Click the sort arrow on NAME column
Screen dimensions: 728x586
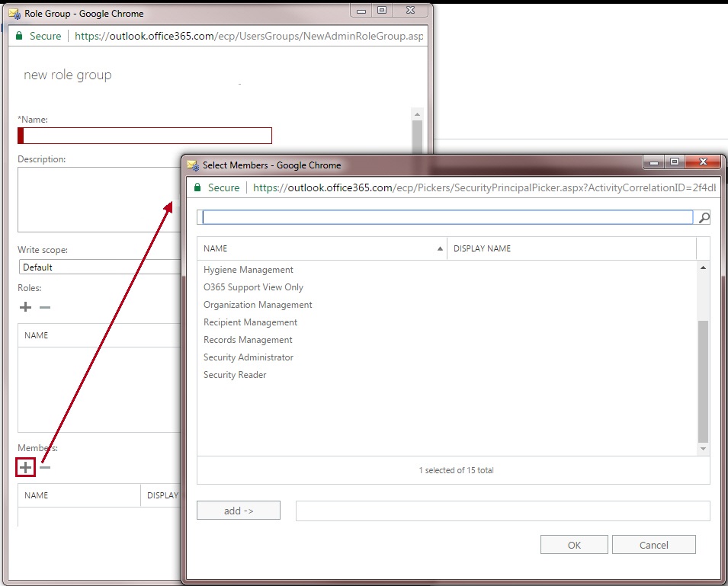coord(440,248)
